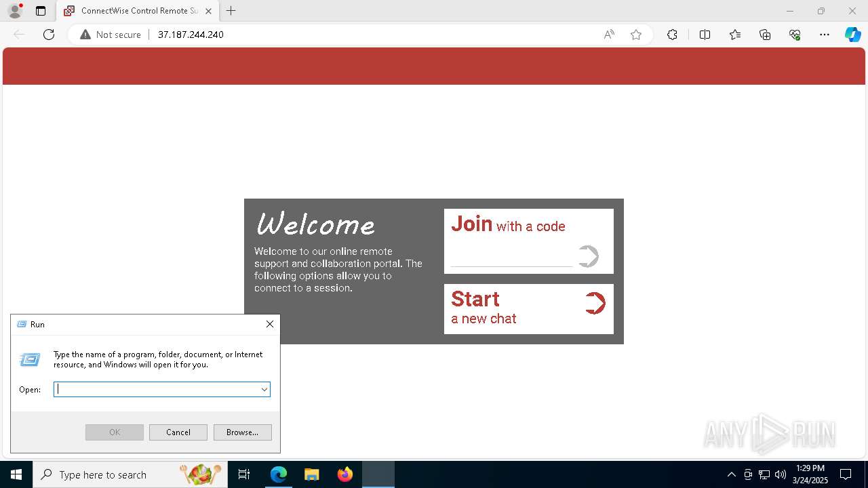
Task: Submit join code with the gray arrow
Action: [x=589, y=256]
